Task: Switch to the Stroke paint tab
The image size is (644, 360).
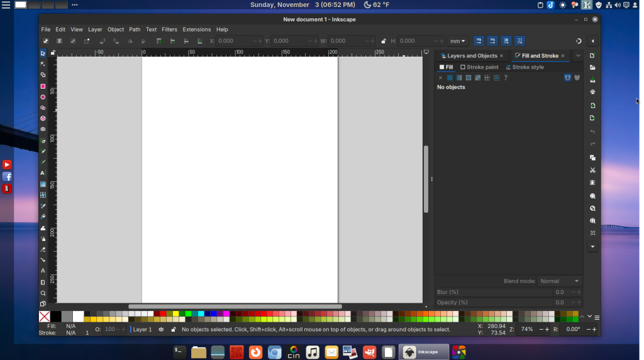Action: tap(479, 67)
